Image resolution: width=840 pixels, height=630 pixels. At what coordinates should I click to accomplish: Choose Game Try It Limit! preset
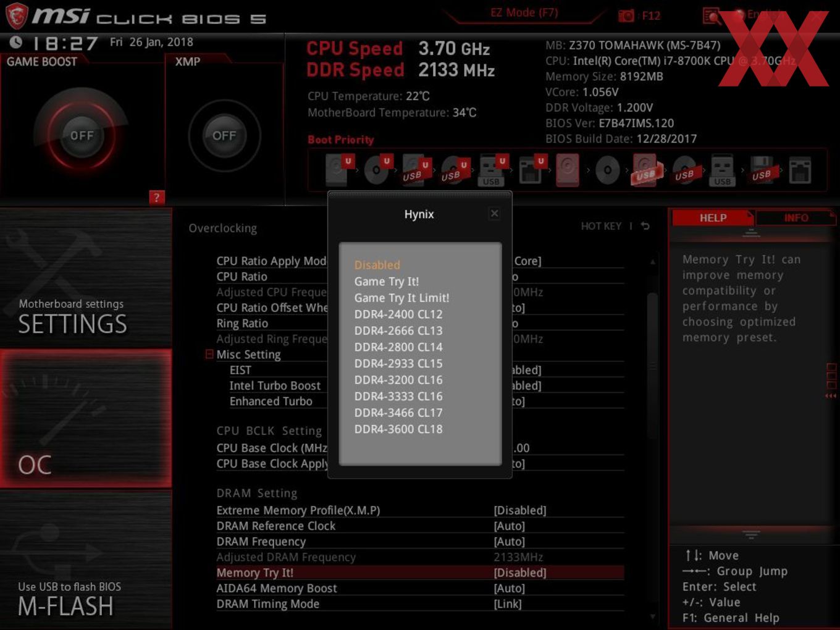(402, 298)
